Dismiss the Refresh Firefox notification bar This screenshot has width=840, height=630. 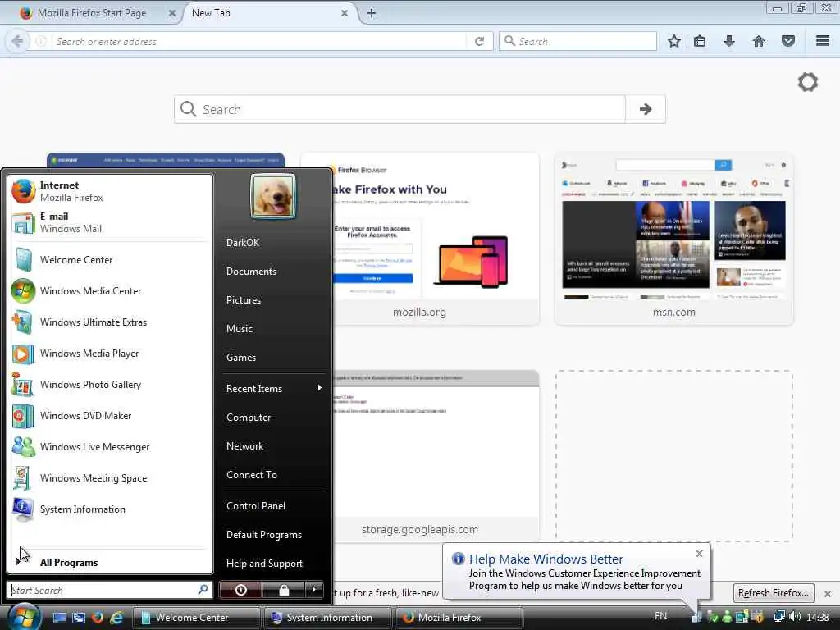[827, 594]
